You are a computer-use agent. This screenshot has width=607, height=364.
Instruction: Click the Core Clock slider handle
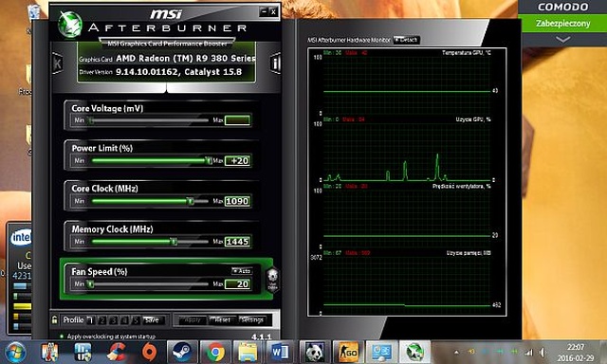click(190, 201)
